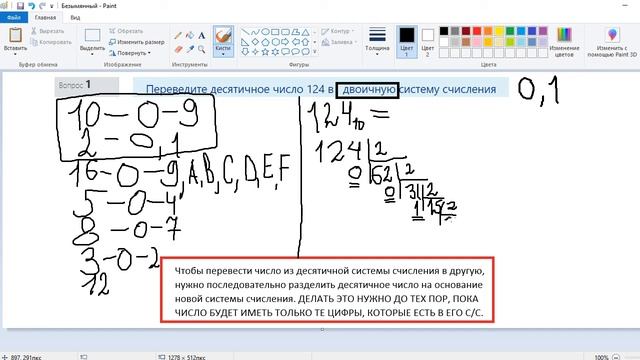
Task: Choose the Rounded rectangle shape
Action: coord(285,32)
